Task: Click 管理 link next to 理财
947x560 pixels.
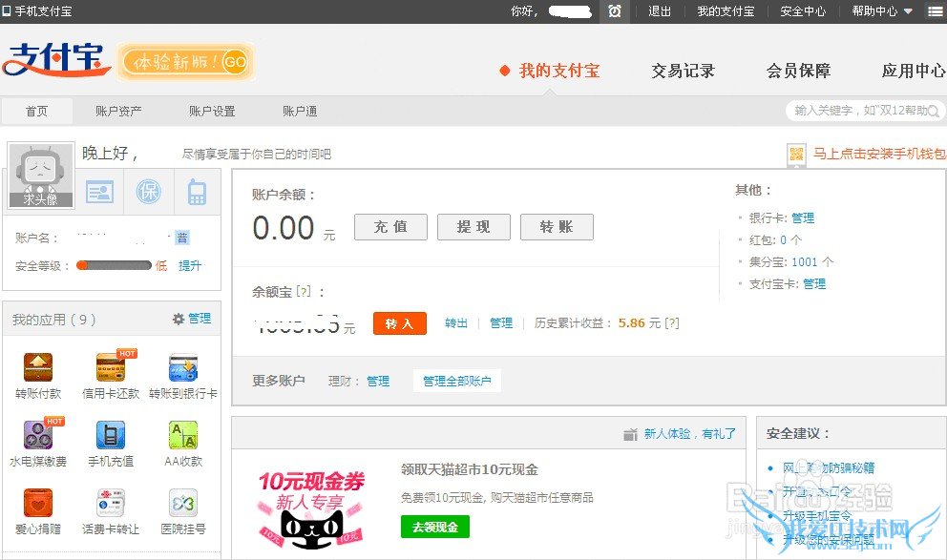Action: [378, 382]
